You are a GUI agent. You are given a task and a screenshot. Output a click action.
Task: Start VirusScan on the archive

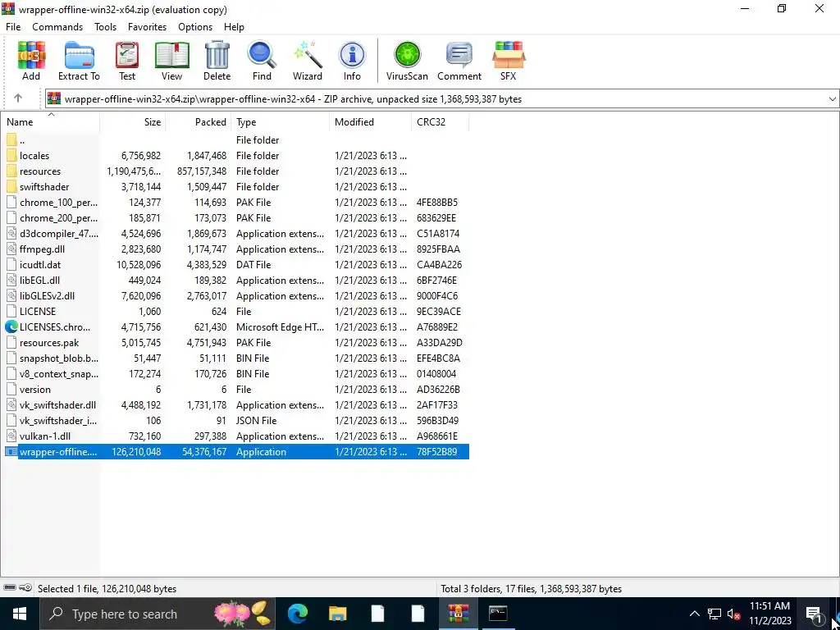click(x=407, y=61)
